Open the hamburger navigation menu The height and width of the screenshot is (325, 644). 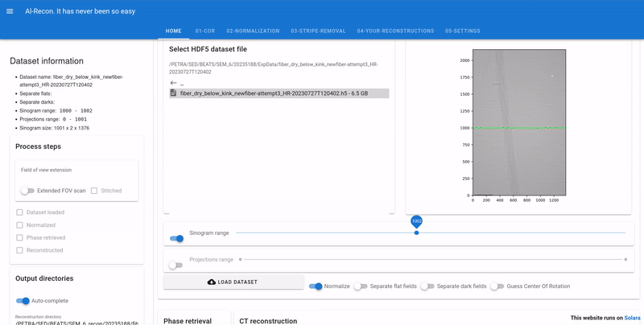point(10,11)
